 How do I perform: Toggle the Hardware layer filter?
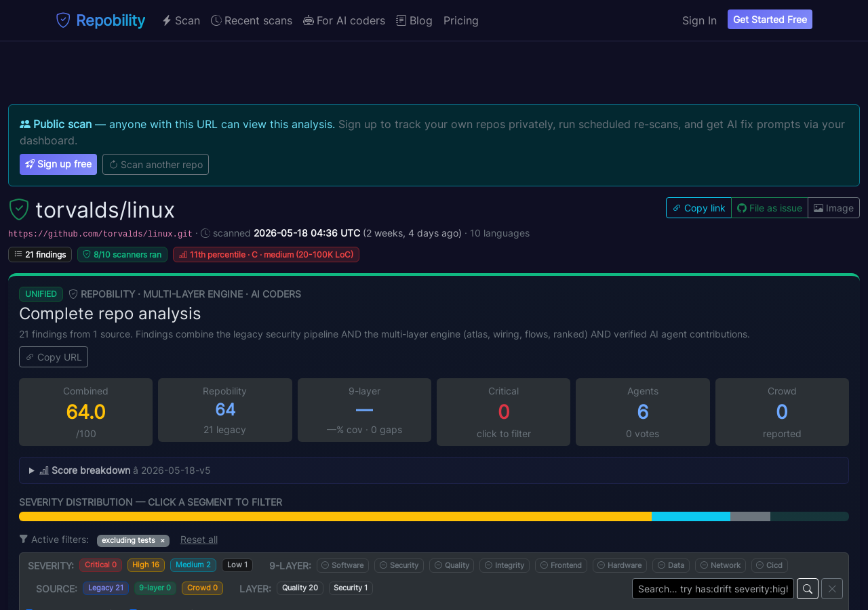620,565
